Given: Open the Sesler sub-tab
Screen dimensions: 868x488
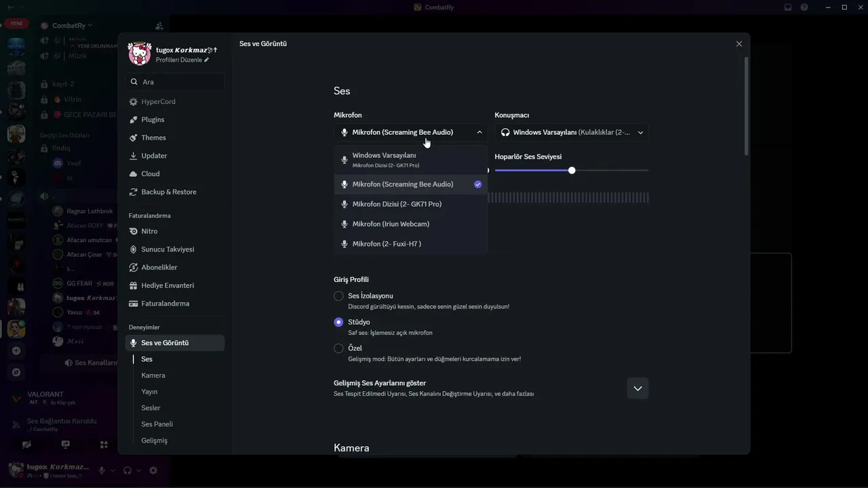Looking at the screenshot, I should tap(151, 408).
